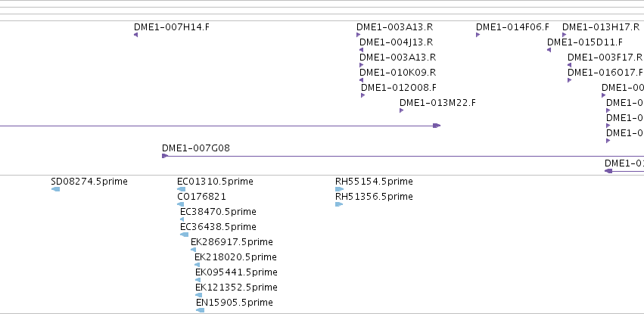The image size is (644, 314).
Task: Open the DME1-012O08.F feature label
Action: [x=399, y=88]
